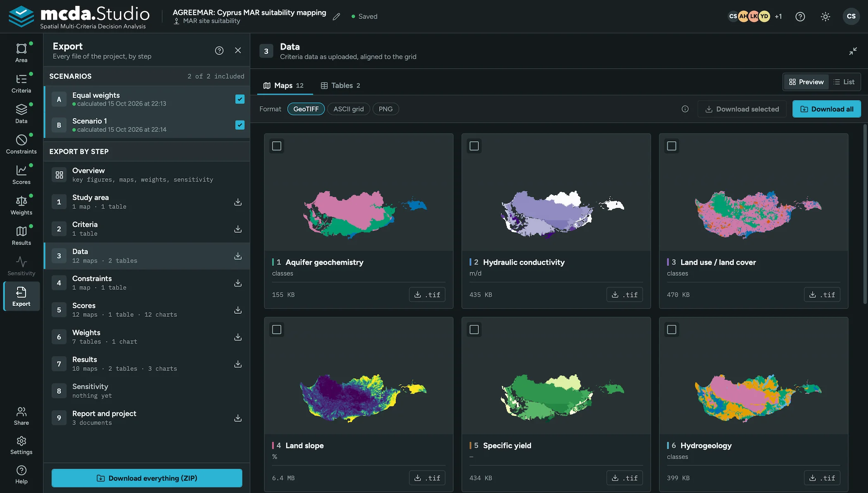868x493 pixels.
Task: Click the collapse panel arrows icon
Action: [x=853, y=51]
